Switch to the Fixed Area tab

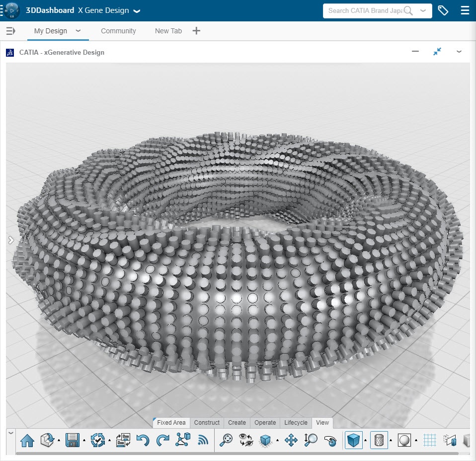pos(171,422)
